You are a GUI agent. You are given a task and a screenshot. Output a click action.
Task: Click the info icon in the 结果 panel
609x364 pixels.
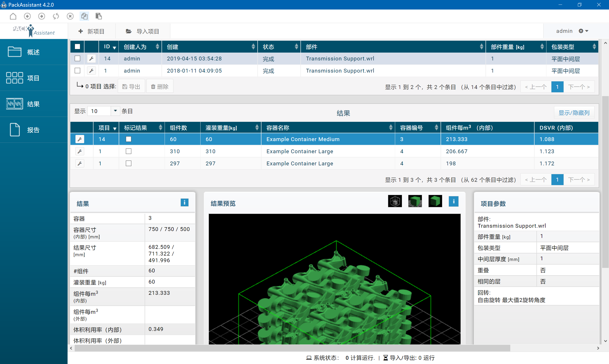pos(184,202)
